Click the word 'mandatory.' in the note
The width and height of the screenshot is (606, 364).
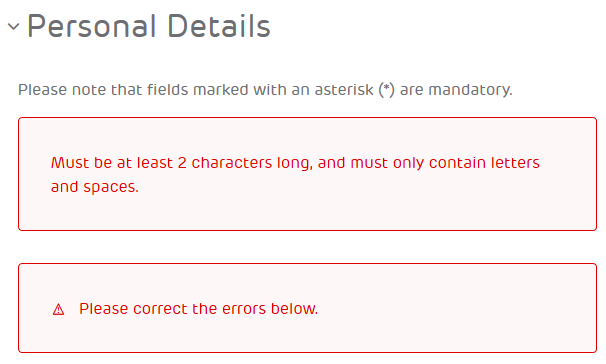coord(470,90)
